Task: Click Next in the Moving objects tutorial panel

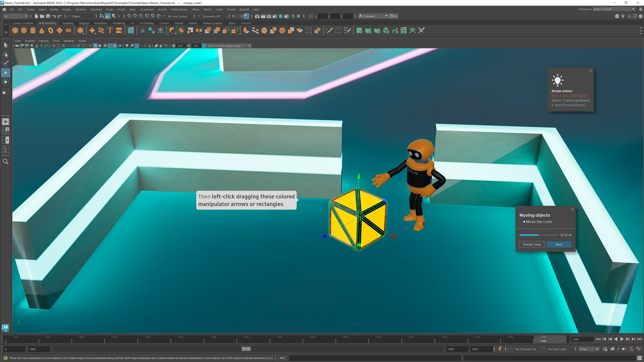Action: [x=559, y=244]
